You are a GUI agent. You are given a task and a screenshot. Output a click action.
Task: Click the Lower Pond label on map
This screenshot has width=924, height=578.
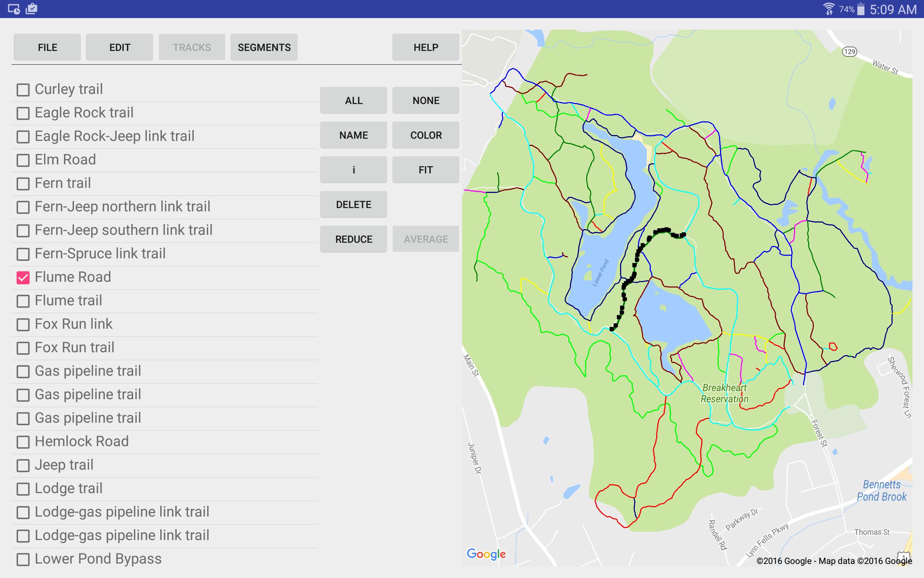[601, 272]
